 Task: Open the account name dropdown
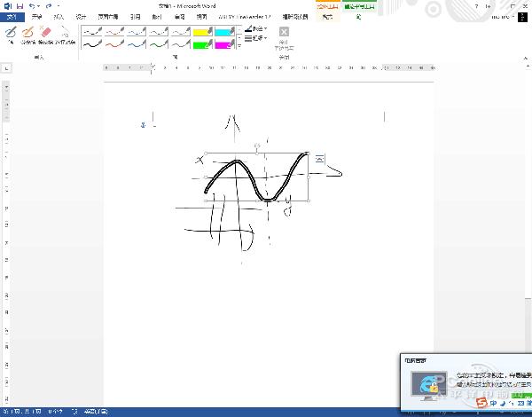click(503, 17)
